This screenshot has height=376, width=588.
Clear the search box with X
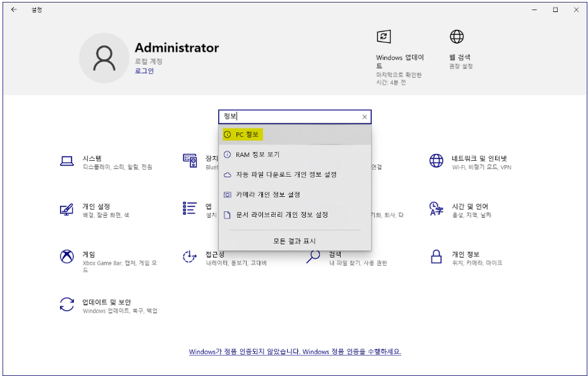click(365, 117)
